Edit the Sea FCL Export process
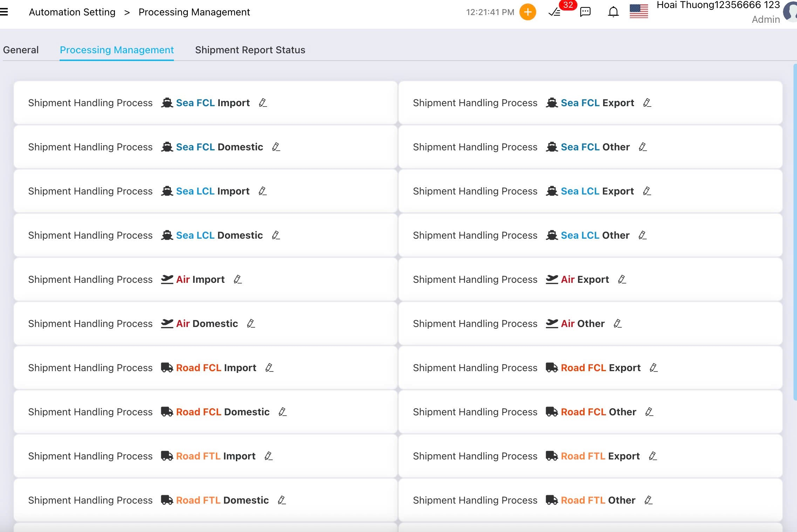Image resolution: width=797 pixels, height=532 pixels. tap(647, 103)
